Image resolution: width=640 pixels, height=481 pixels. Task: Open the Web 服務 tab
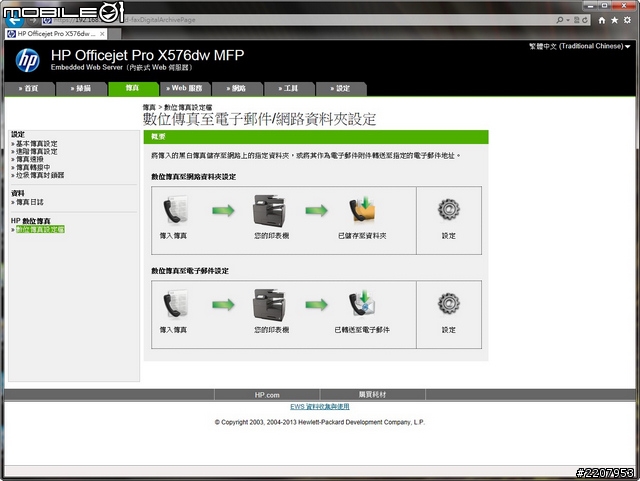(184, 89)
